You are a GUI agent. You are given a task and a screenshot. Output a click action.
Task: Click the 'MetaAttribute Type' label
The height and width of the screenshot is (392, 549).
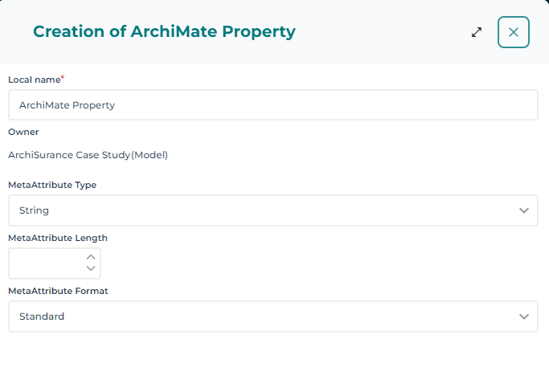pos(52,185)
